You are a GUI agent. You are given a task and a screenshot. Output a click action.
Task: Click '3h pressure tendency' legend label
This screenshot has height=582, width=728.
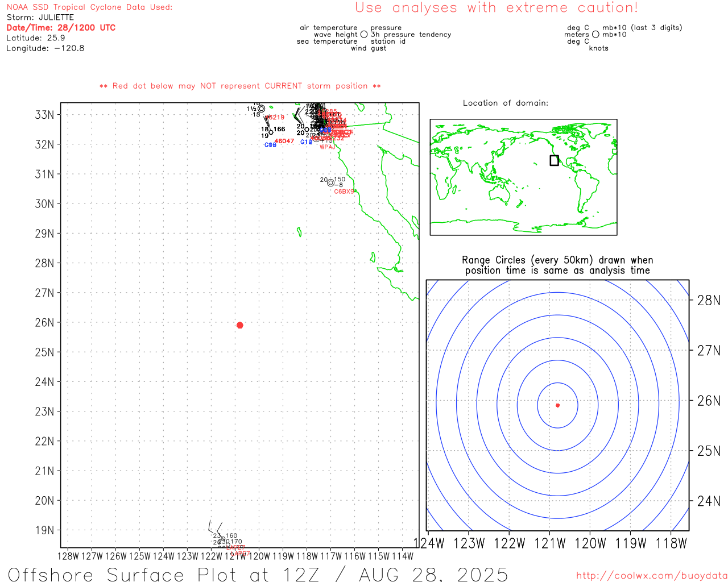coord(411,34)
